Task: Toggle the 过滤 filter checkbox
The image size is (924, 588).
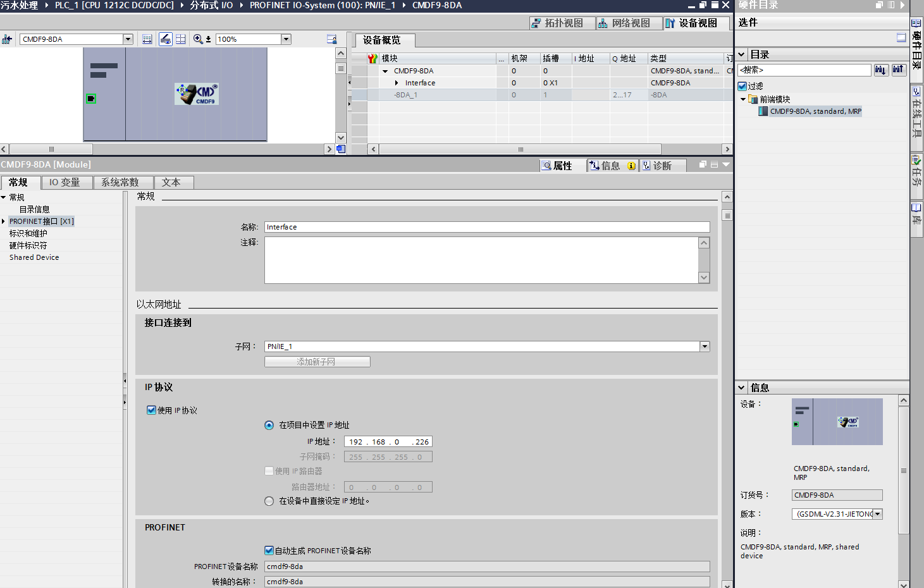Action: click(x=743, y=86)
